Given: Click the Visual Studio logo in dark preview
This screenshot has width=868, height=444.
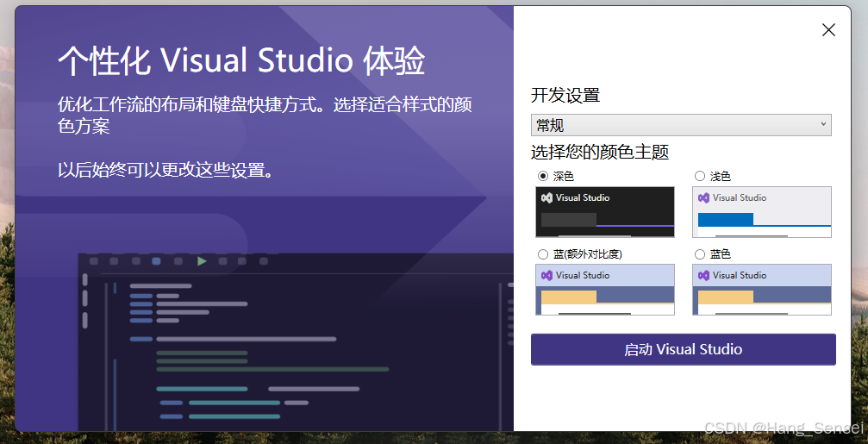Looking at the screenshot, I should [547, 197].
